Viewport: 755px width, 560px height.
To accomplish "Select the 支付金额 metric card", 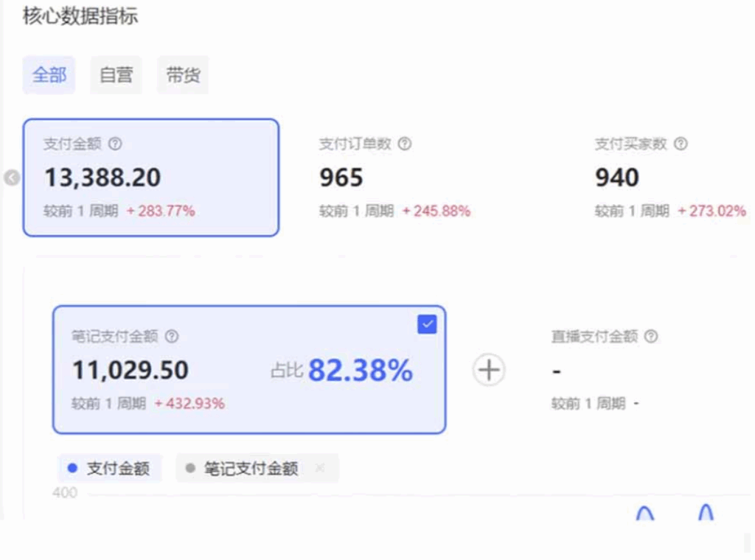I will (x=151, y=177).
